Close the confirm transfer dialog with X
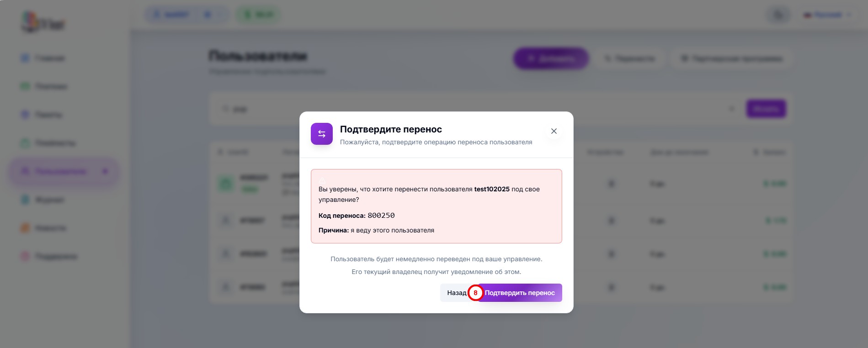 tap(554, 131)
